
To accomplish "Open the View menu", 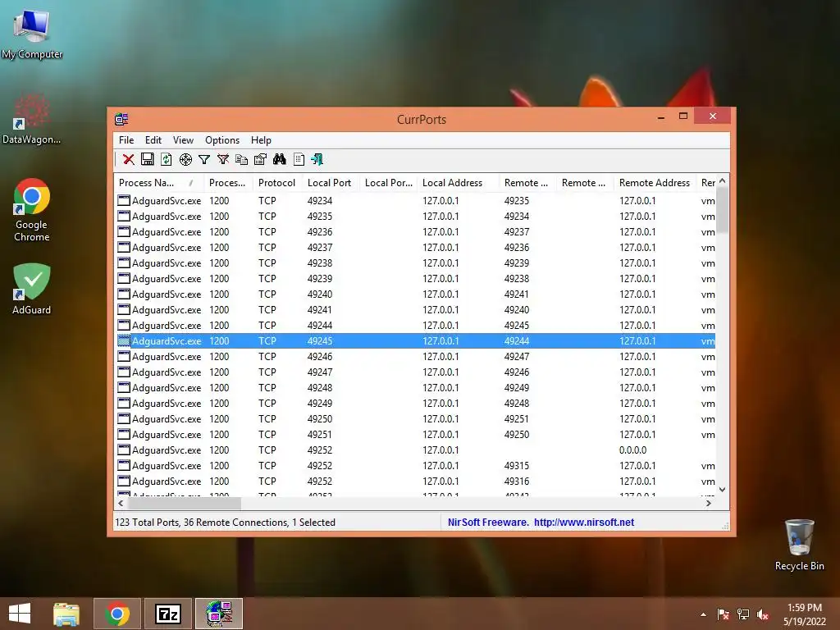I will pyautogui.click(x=183, y=139).
